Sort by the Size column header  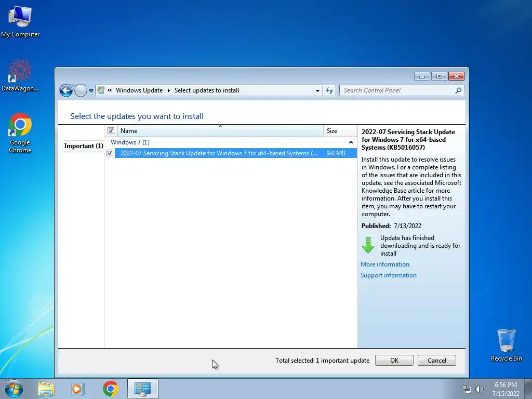click(x=340, y=130)
